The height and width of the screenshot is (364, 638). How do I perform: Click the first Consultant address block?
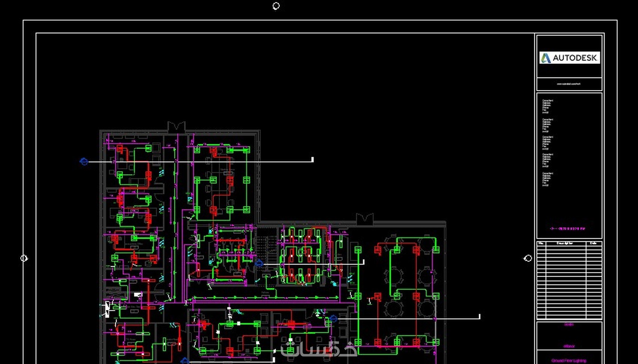click(x=548, y=106)
